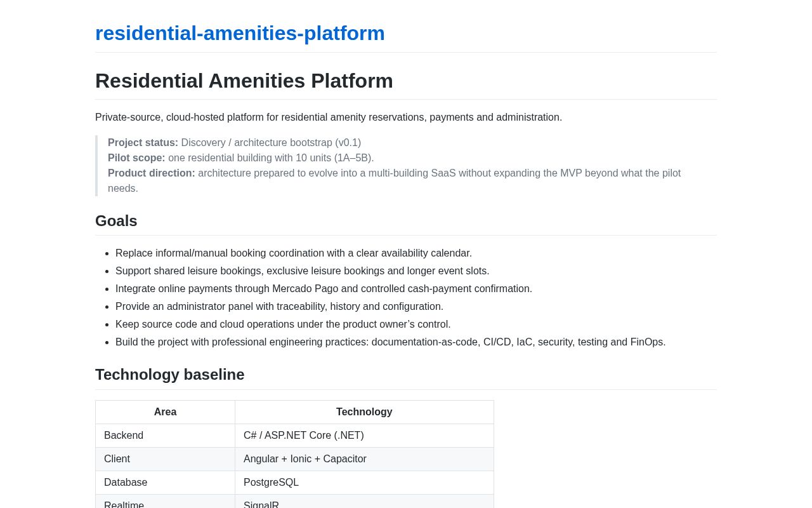Open the residential-amenities-platform title link

pyautogui.click(x=240, y=33)
